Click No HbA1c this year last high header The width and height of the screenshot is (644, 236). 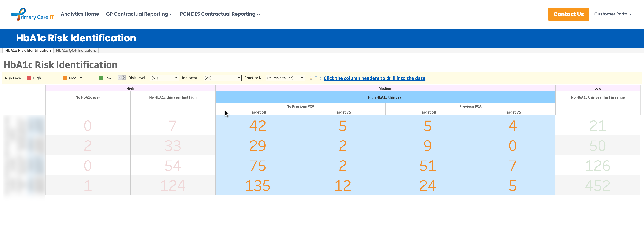click(173, 97)
